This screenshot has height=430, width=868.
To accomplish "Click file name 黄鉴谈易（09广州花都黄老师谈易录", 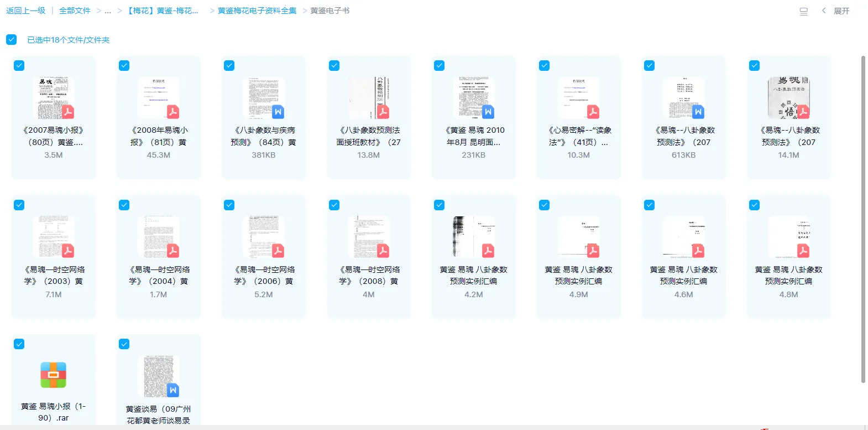I will point(159,415).
